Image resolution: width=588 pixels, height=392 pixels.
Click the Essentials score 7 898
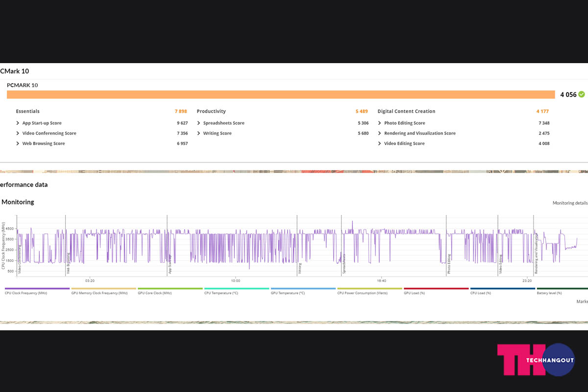(181, 112)
